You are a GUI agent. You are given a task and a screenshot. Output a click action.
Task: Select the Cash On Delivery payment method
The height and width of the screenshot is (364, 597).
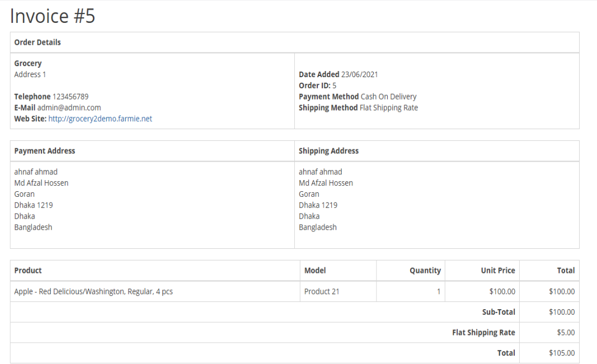tap(388, 97)
